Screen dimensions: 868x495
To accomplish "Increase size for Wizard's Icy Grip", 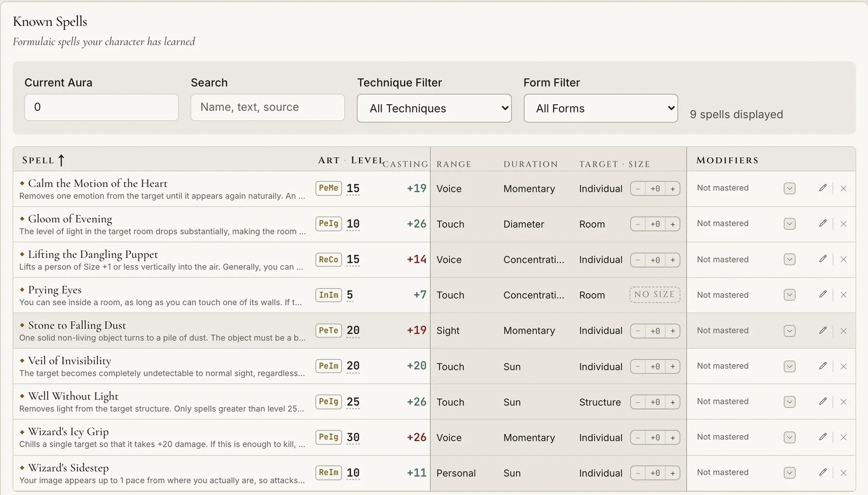I will coord(673,437).
